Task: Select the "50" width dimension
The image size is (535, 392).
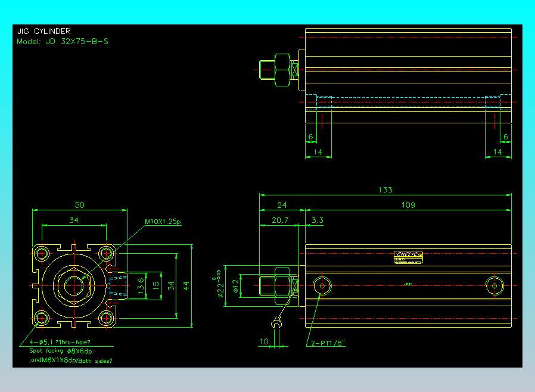Action: pyautogui.click(x=79, y=205)
